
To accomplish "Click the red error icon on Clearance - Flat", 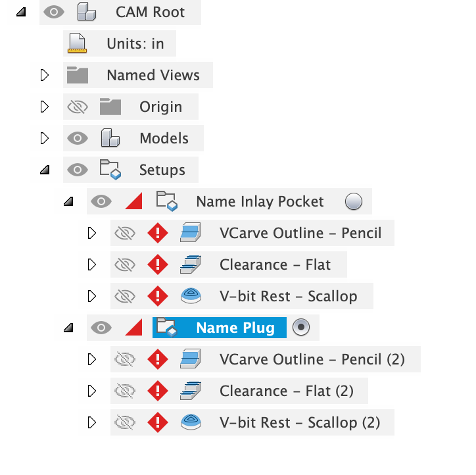I will pyautogui.click(x=157, y=265).
